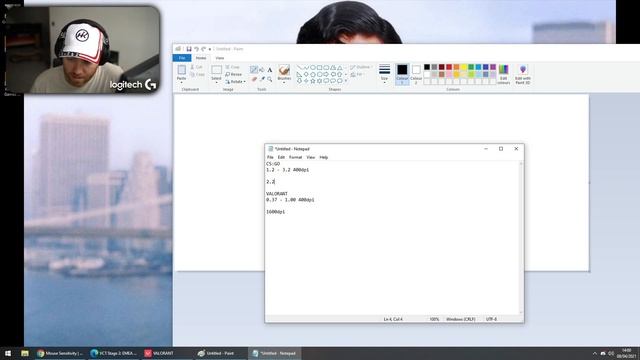Pick the black colour swatch
The width and height of the screenshot is (640, 360).
[x=427, y=67]
